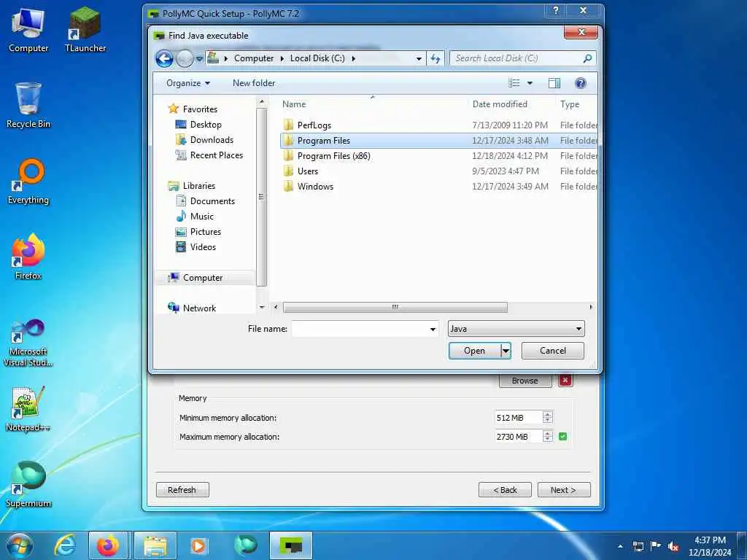Viewport: 747px width, 560px height.
Task: Adjust the Maximum memory allocation stepper
Action: [x=548, y=436]
